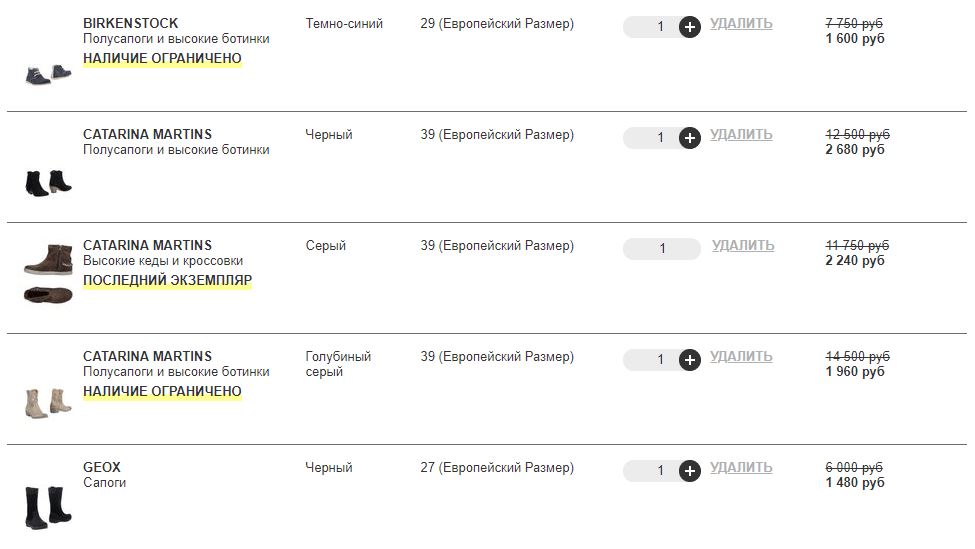Open beige Catarina Martins boots thumbnail
The image size is (975, 549).
48,403
